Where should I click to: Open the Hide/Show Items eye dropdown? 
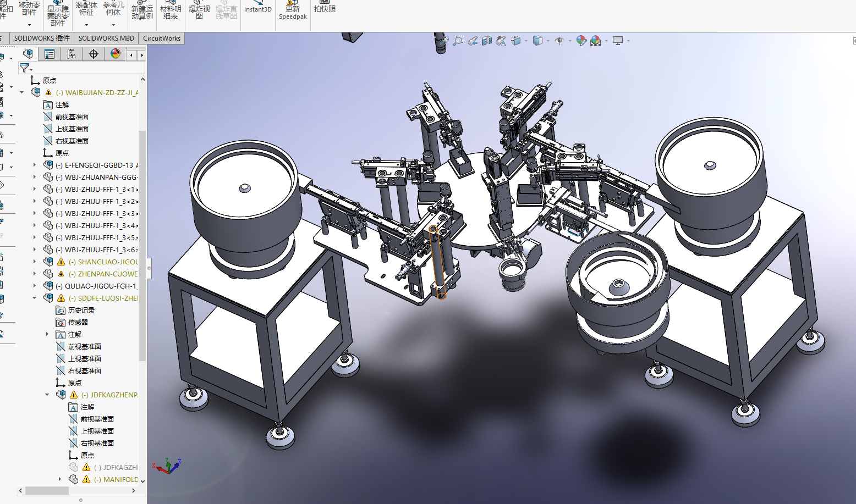[x=563, y=41]
